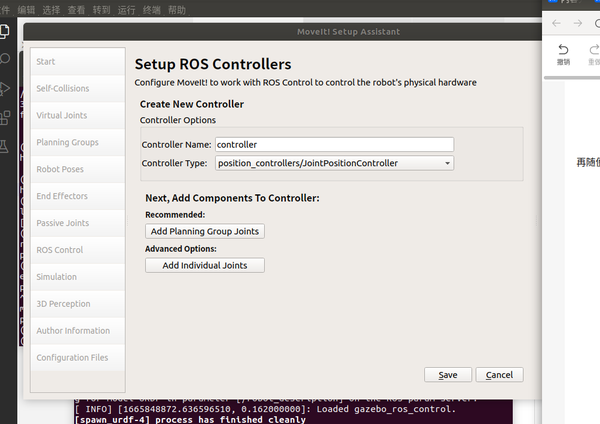600x424 pixels.
Task: Click Add Individual Joints button
Action: 205,265
